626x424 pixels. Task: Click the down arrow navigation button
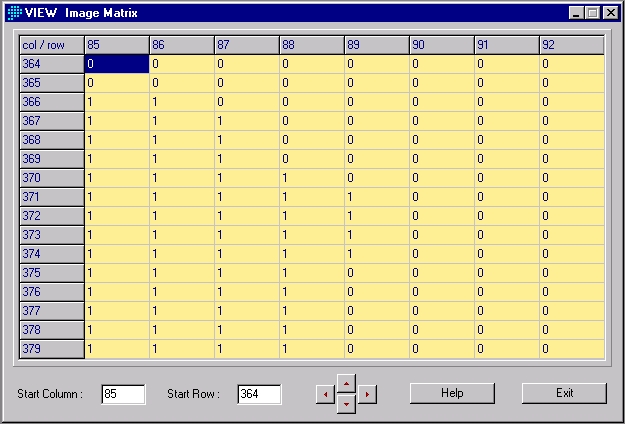pyautogui.click(x=346, y=404)
